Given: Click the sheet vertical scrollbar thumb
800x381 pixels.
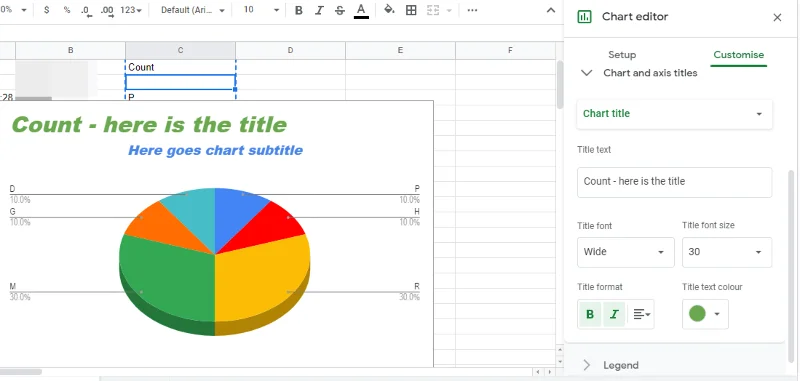Looking at the screenshot, I should click(x=560, y=84).
